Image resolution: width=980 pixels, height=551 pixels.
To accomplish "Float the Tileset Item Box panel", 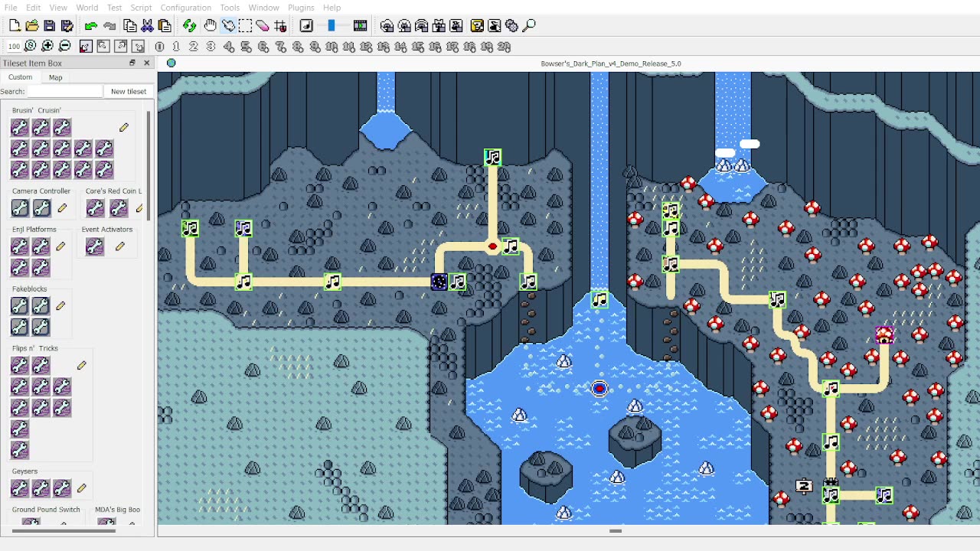I will click(132, 64).
